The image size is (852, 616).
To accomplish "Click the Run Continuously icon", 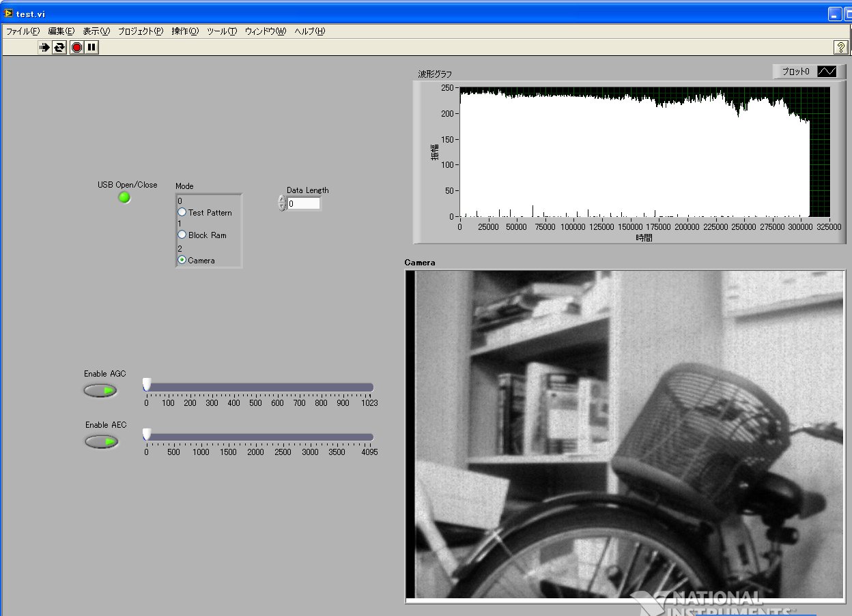I will [59, 47].
